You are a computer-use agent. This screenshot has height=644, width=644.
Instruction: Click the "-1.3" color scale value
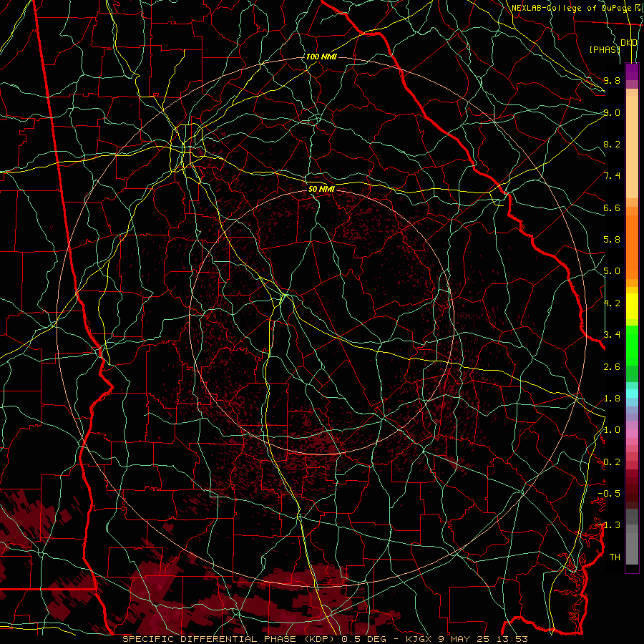click(609, 525)
